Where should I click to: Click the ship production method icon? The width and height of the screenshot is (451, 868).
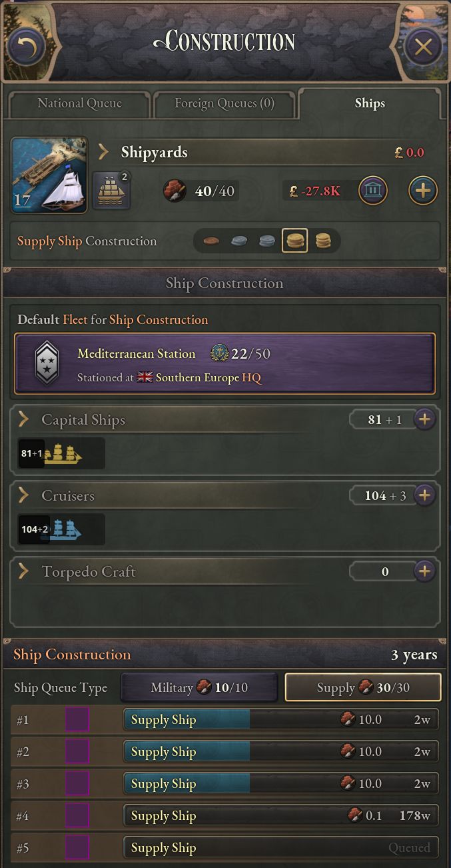(111, 190)
